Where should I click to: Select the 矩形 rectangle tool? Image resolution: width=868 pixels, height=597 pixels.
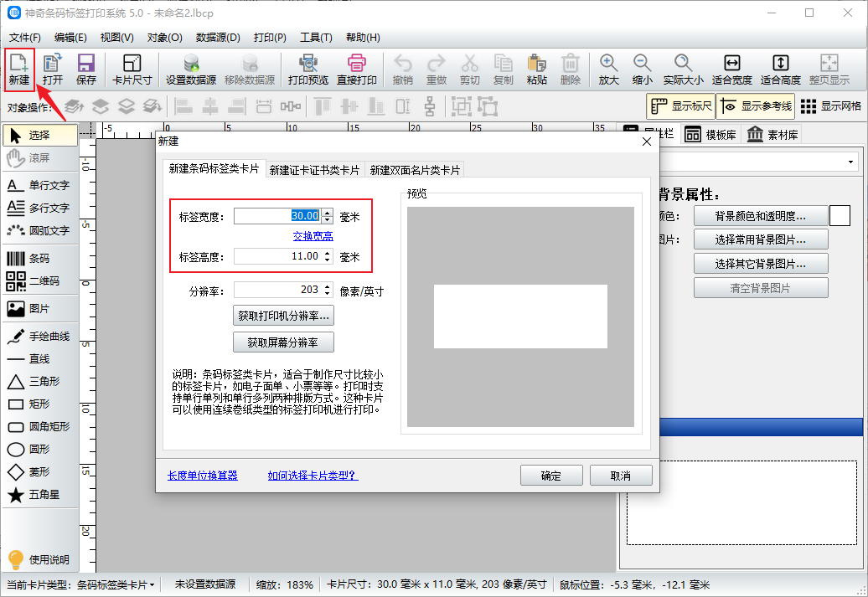(40, 404)
